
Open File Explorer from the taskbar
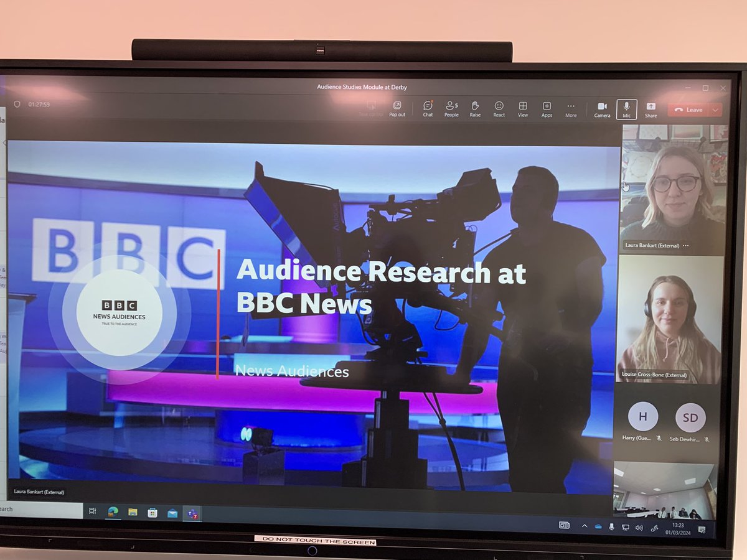click(133, 513)
